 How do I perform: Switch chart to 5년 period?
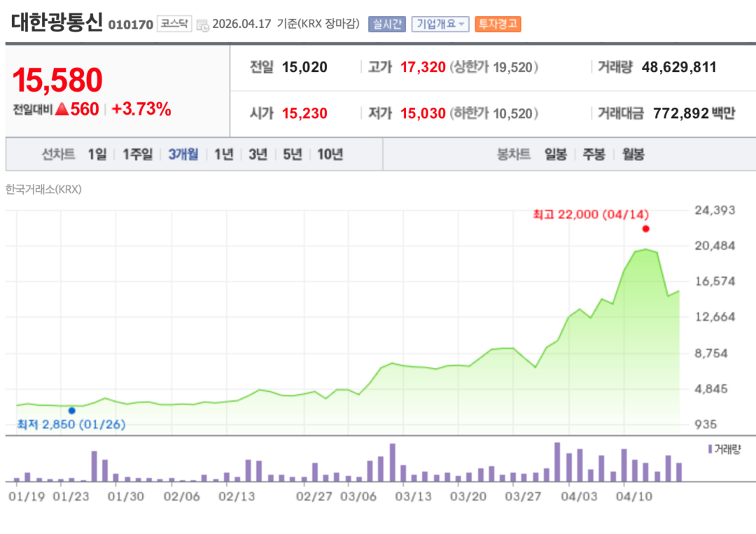pyautogui.click(x=293, y=155)
